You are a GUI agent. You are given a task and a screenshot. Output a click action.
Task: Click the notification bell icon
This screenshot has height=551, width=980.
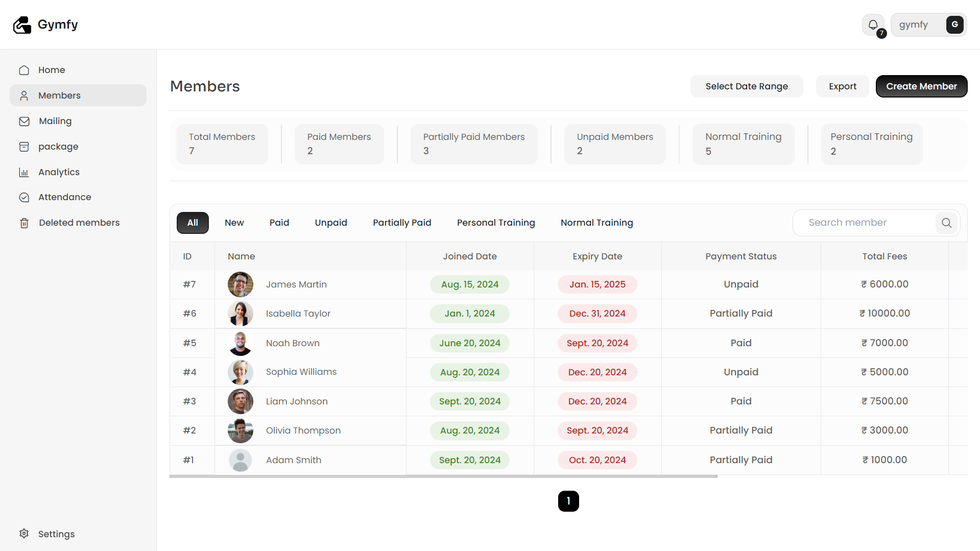[x=873, y=25]
